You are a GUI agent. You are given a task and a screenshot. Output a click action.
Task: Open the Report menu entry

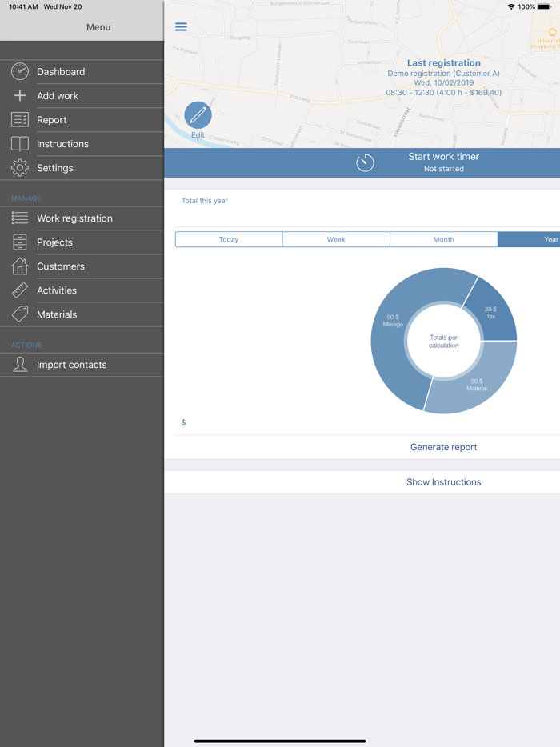click(82, 120)
